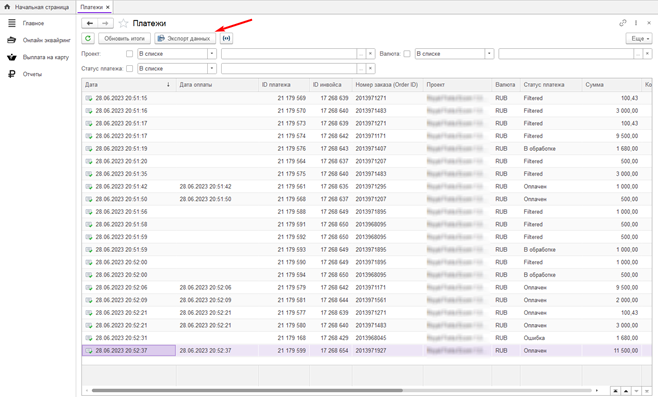The height and width of the screenshot is (397, 658).
Task: Select row icon for 28.06.2023 20:51:15
Action: 89,98
